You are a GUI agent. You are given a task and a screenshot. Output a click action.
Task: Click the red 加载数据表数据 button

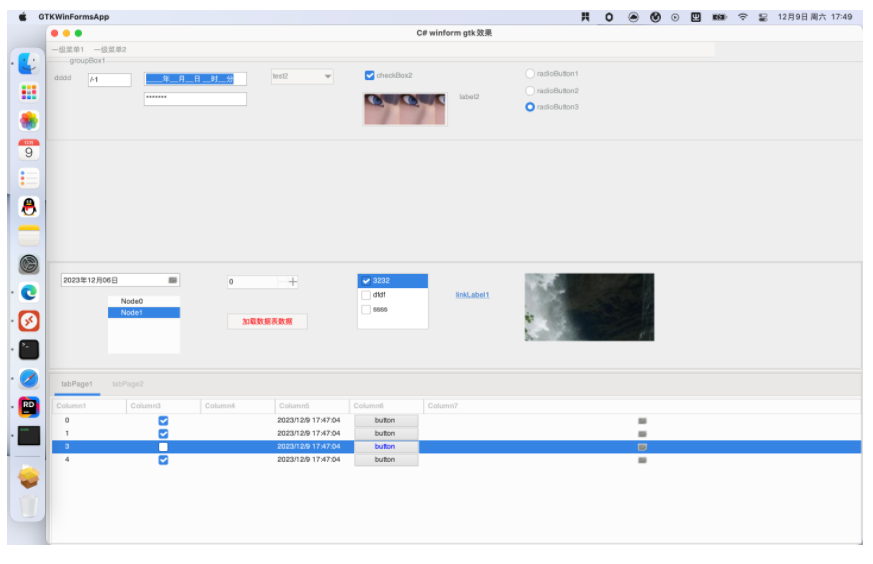click(x=267, y=322)
